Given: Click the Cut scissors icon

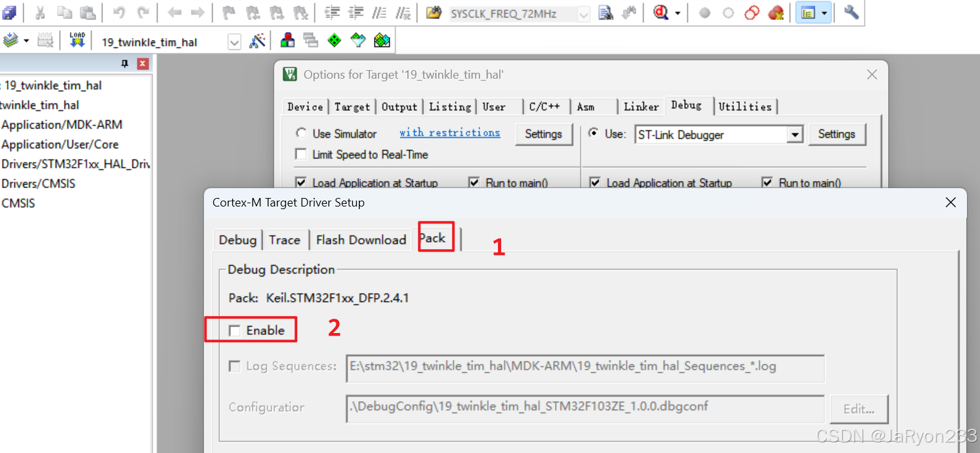Looking at the screenshot, I should click(40, 12).
